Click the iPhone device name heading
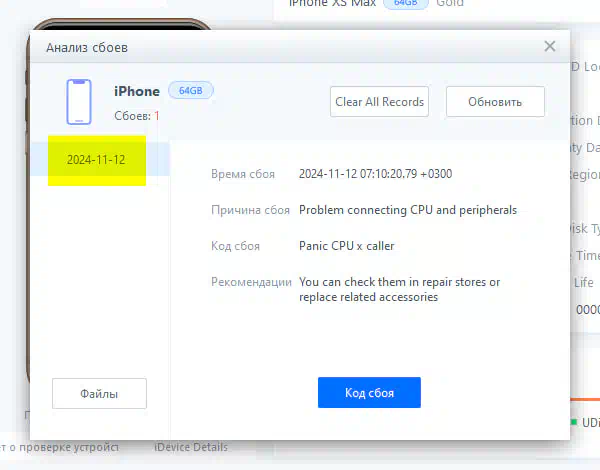 tap(137, 91)
